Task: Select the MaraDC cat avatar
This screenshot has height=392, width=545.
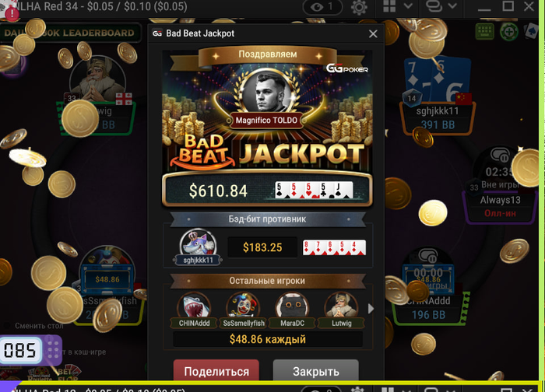Action: pyautogui.click(x=292, y=306)
